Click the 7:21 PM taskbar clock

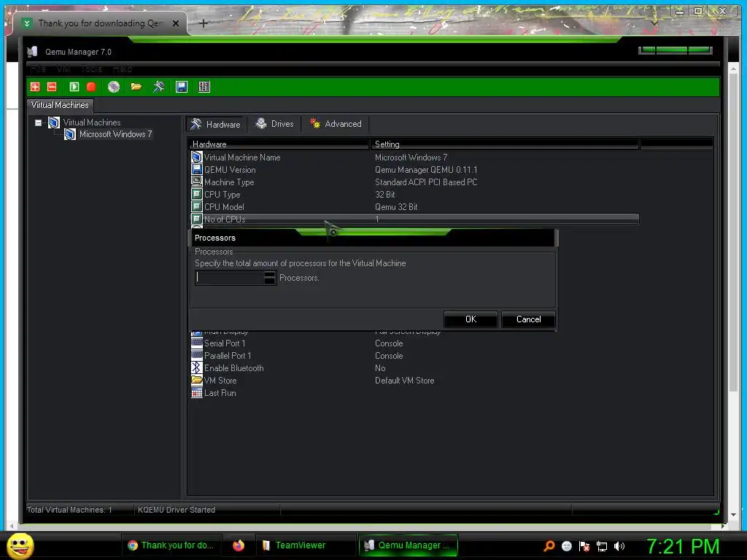pos(683,546)
